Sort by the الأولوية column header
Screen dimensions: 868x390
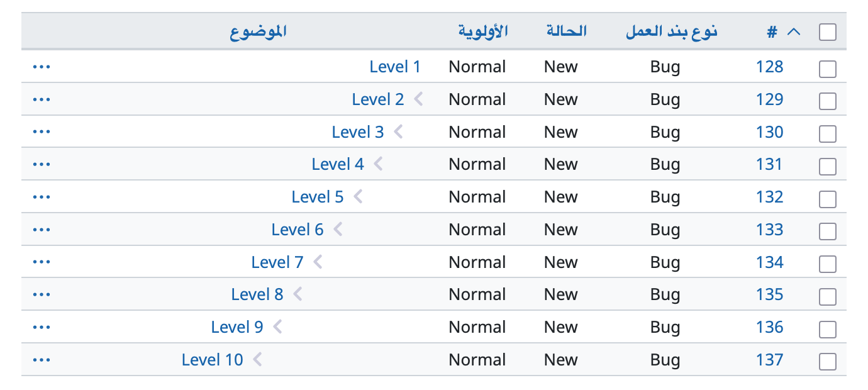coord(482,31)
